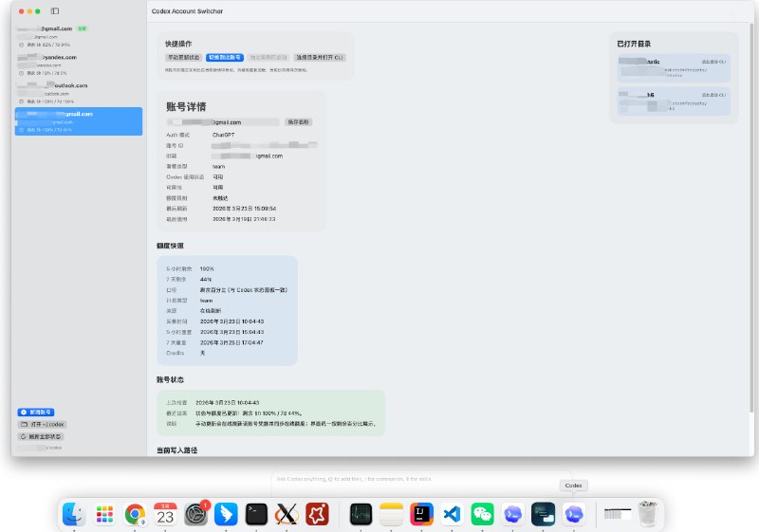Open the dark terminal-window app icon in the Dock
The width and height of the screenshot is (759, 532).
click(543, 514)
